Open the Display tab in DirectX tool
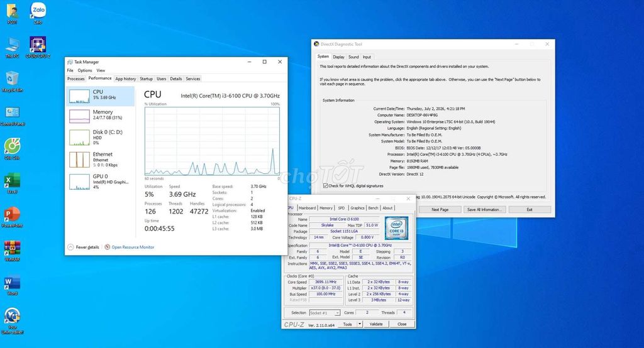The height and width of the screenshot is (348, 644). 338,57
